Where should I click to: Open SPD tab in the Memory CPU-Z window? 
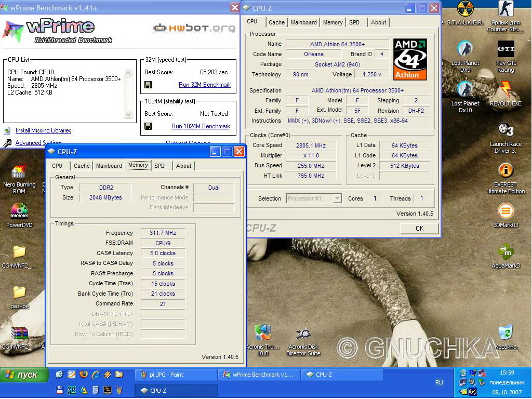coord(159,166)
